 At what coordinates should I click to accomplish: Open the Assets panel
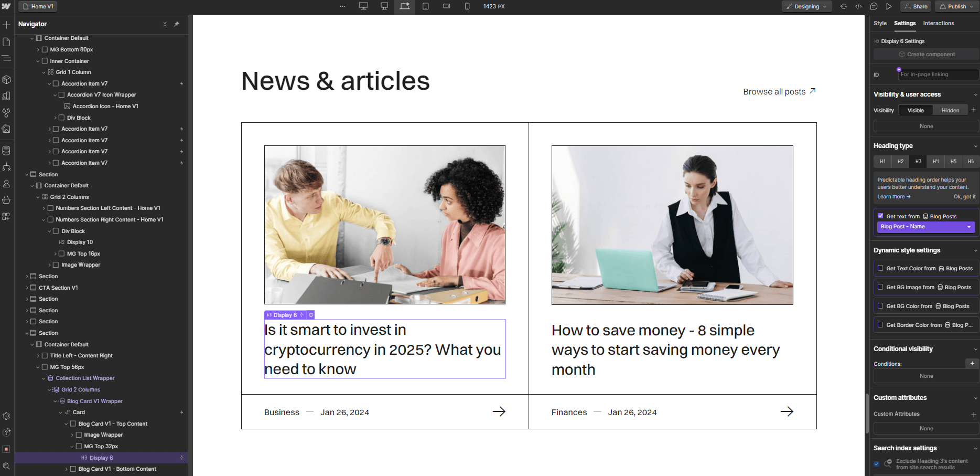pos(7,129)
